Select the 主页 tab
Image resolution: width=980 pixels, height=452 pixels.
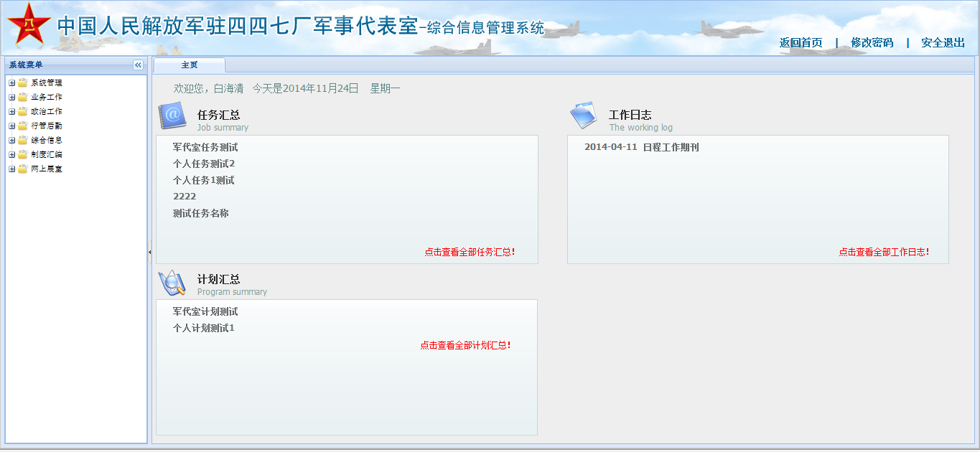coord(190,65)
